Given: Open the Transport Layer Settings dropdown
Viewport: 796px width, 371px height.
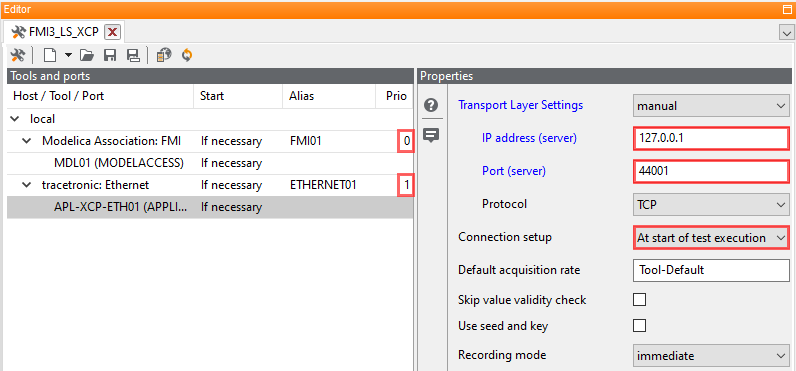Looking at the screenshot, I should (x=711, y=106).
